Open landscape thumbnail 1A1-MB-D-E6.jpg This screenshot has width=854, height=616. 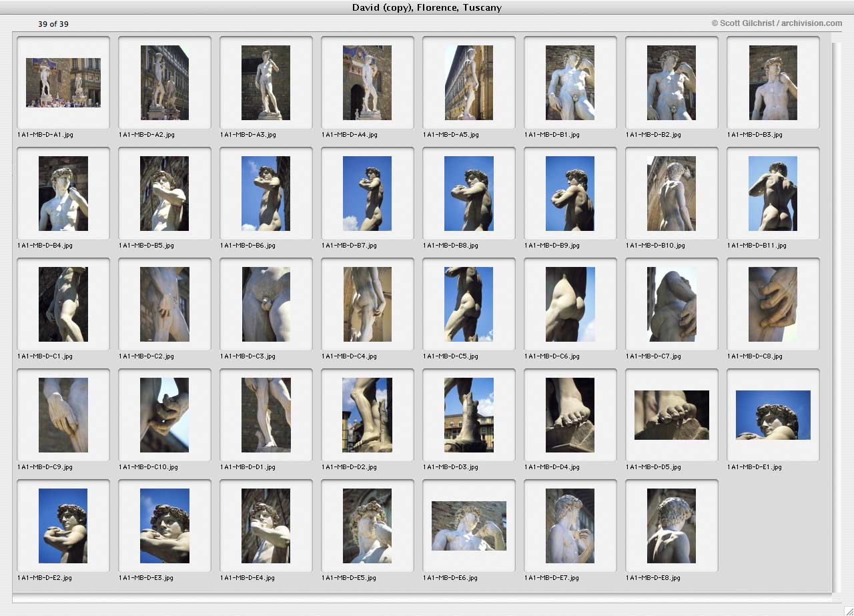click(x=469, y=526)
